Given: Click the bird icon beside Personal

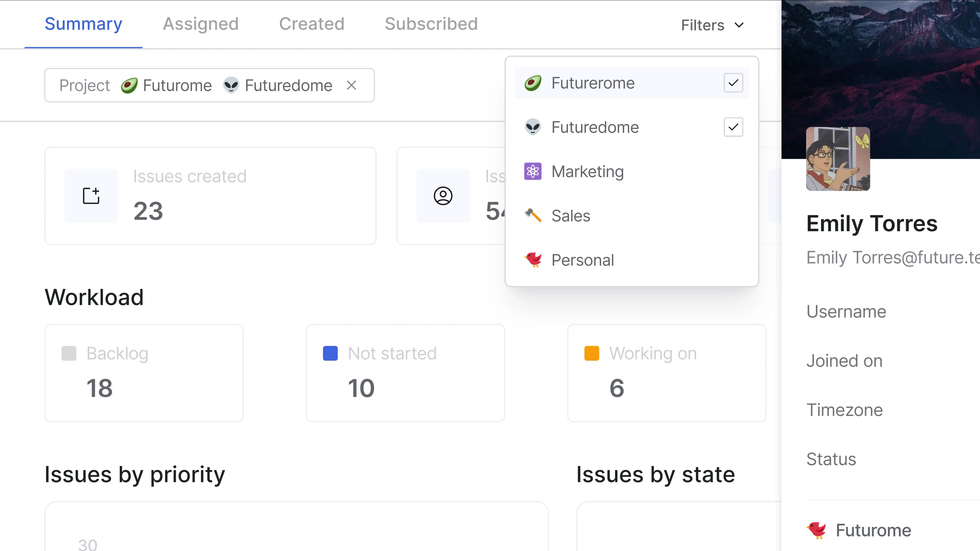Looking at the screenshot, I should click(533, 260).
